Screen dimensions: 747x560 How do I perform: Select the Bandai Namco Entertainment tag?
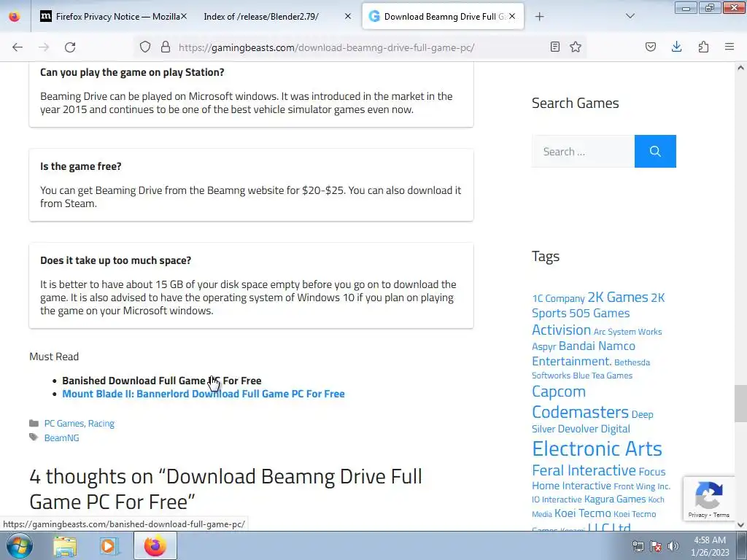coord(584,354)
